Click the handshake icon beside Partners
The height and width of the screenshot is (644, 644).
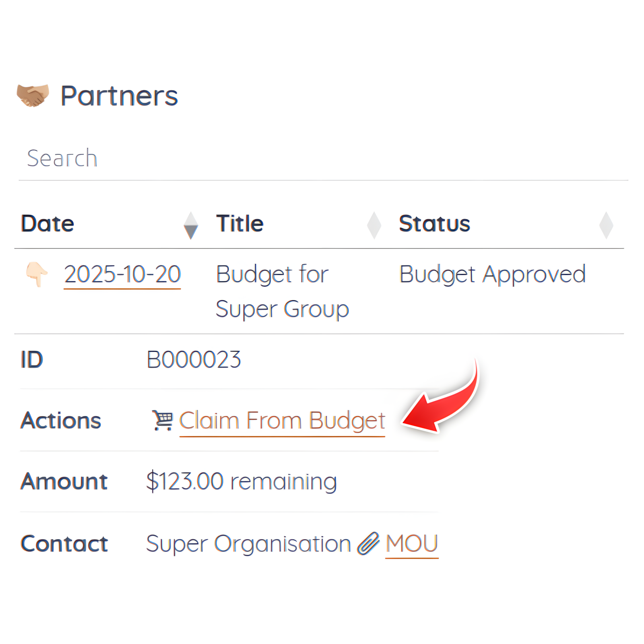click(33, 95)
